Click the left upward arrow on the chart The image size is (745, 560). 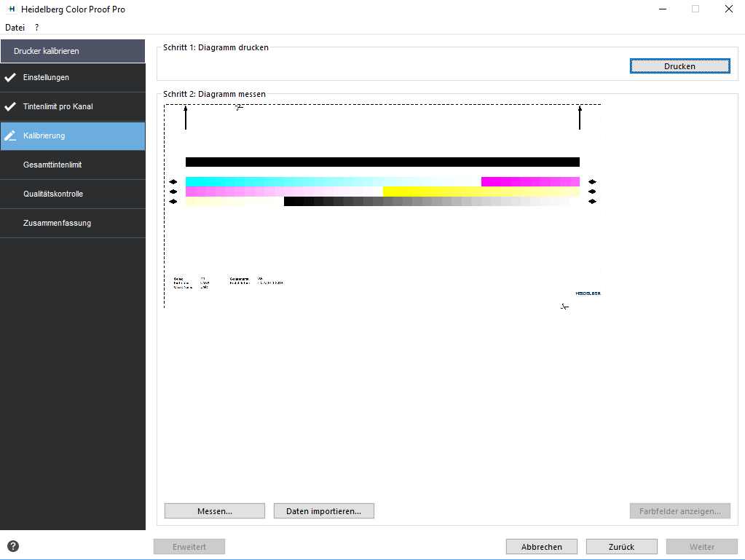pos(185,117)
